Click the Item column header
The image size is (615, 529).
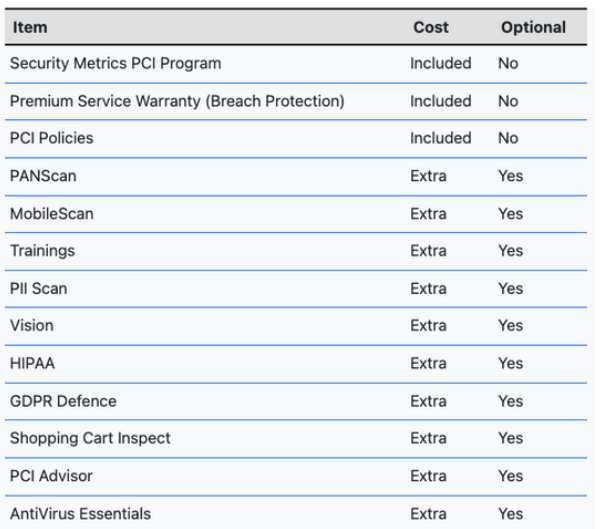pos(30,27)
